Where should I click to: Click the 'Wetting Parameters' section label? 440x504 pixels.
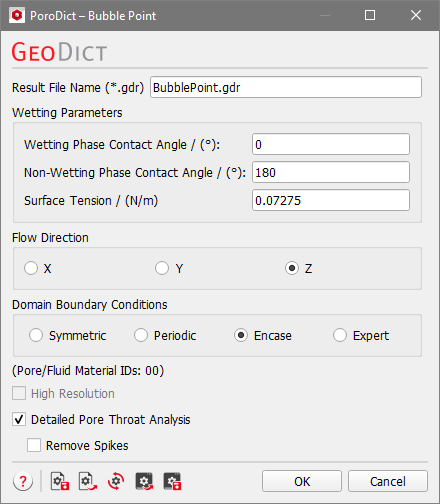(x=67, y=113)
